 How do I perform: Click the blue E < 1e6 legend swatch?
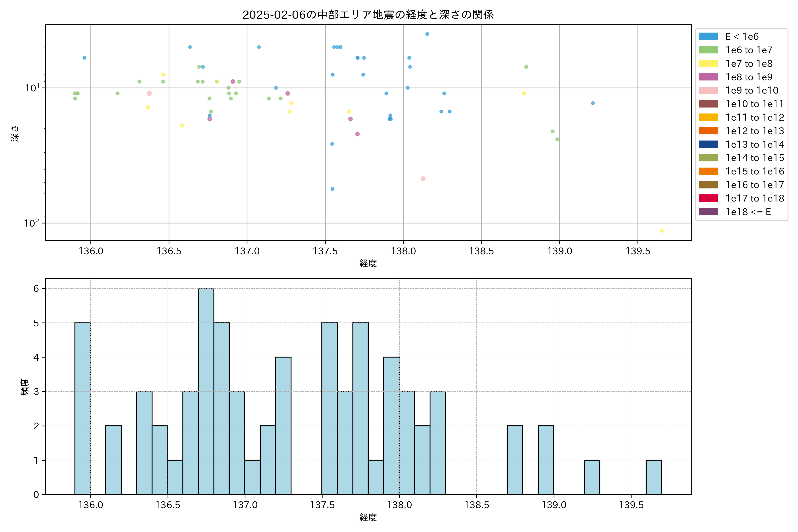(708, 36)
